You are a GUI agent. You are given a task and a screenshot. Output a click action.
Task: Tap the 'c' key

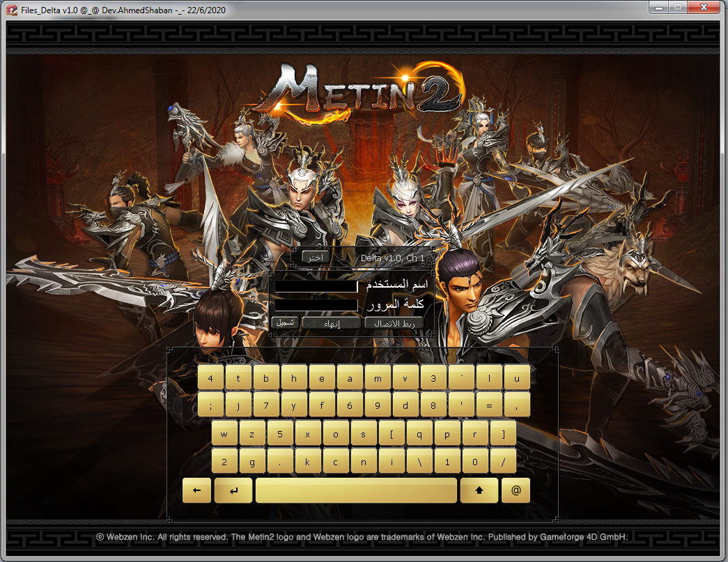point(336,462)
